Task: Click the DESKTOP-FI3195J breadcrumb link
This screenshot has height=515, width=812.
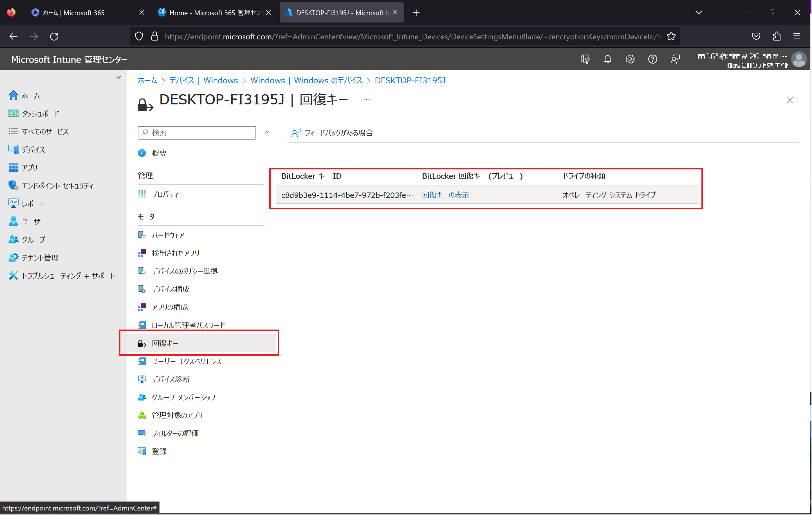Action: pyautogui.click(x=410, y=80)
